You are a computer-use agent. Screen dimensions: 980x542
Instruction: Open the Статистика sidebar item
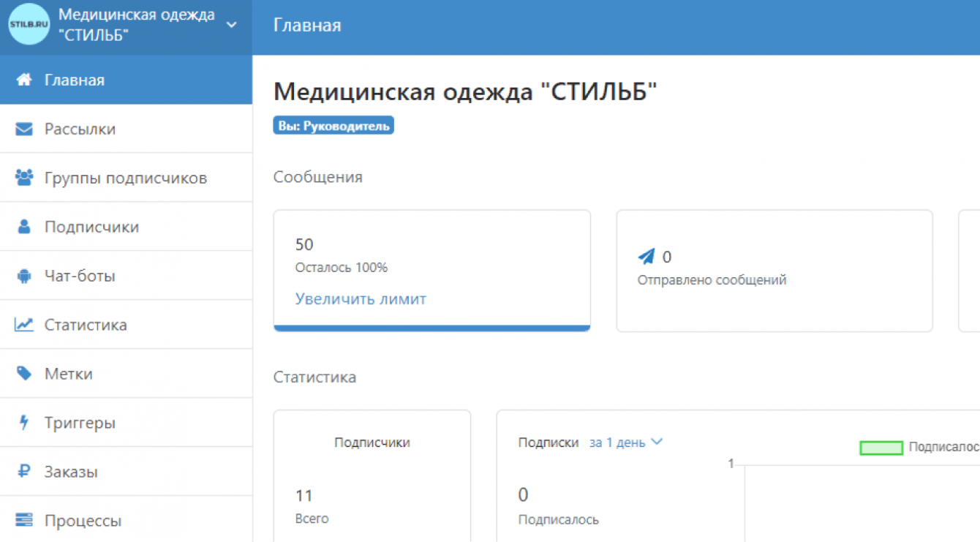[x=126, y=325]
